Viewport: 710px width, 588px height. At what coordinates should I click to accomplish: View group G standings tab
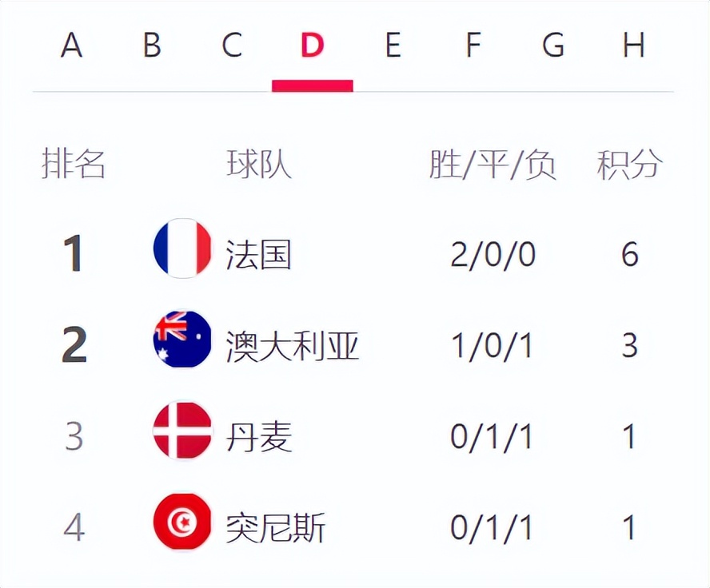pyautogui.click(x=553, y=46)
